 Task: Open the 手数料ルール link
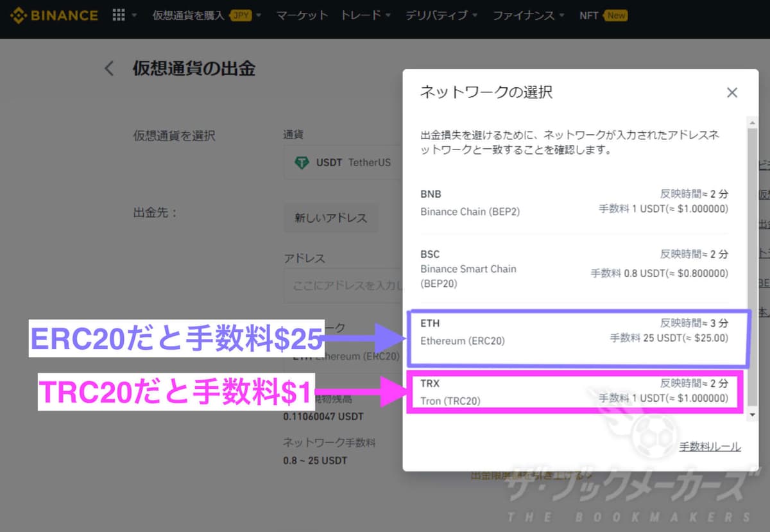[x=710, y=447]
